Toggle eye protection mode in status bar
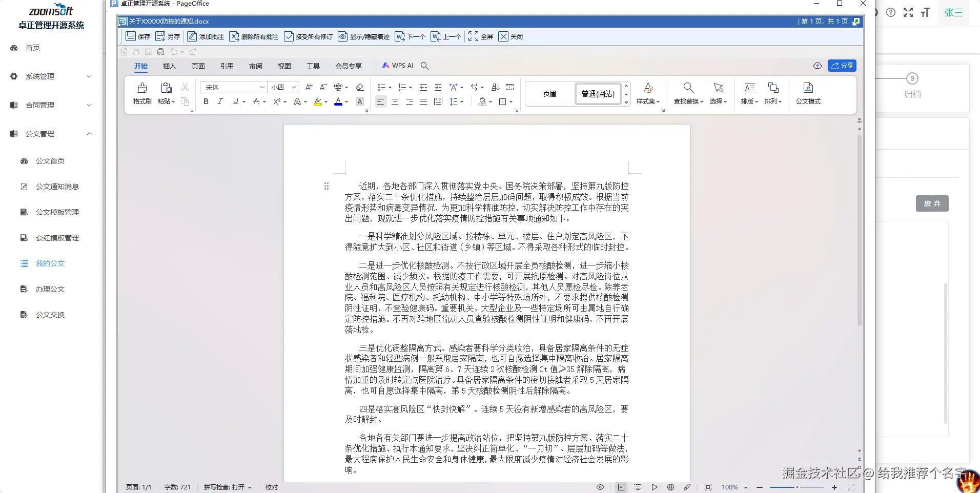Viewport: 980px width, 493px height. [600, 487]
